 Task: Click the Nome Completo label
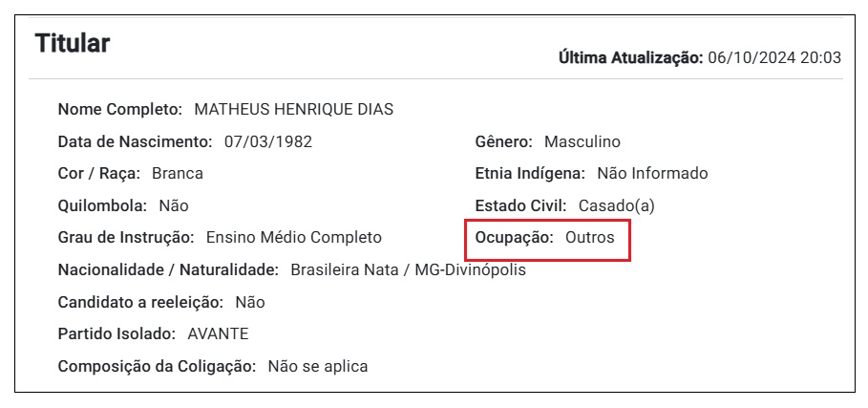120,110
